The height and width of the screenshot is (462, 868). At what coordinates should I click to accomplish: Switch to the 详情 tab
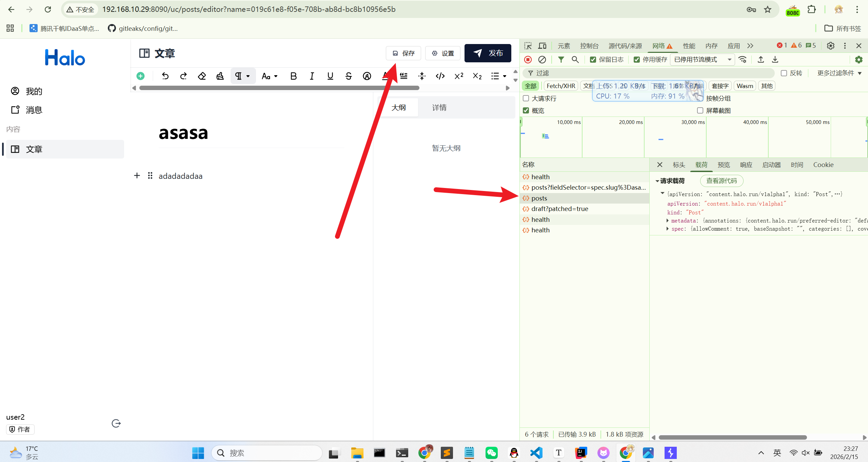(x=439, y=107)
